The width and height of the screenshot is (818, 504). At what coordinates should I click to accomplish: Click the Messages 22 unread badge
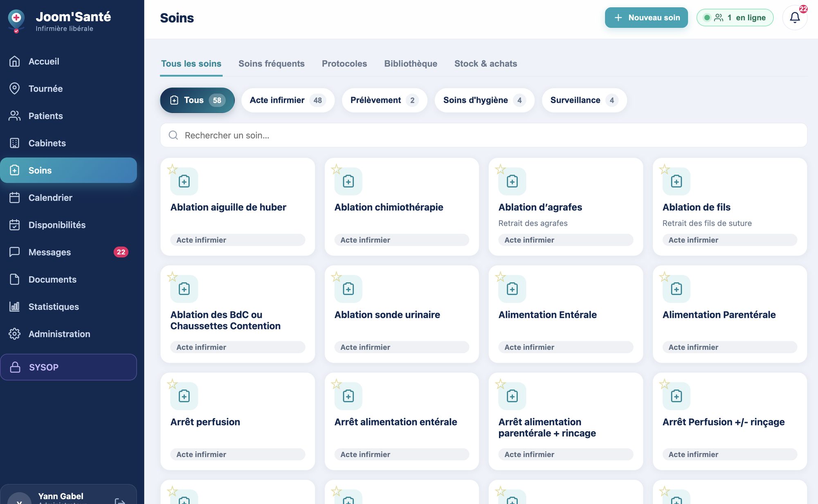(121, 252)
